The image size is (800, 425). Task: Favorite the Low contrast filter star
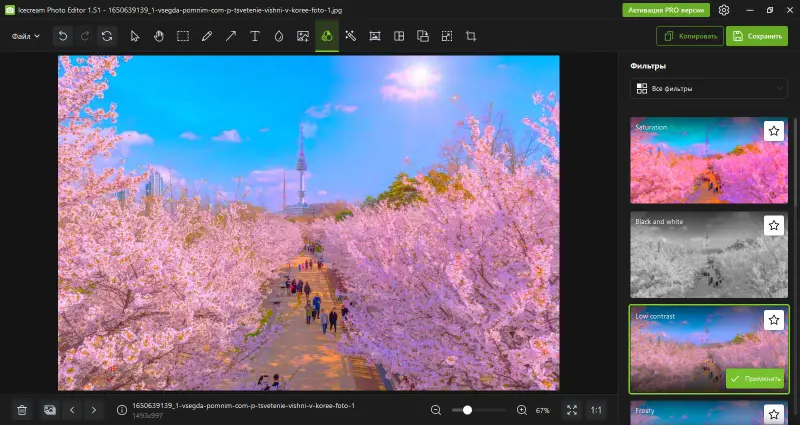click(x=773, y=320)
